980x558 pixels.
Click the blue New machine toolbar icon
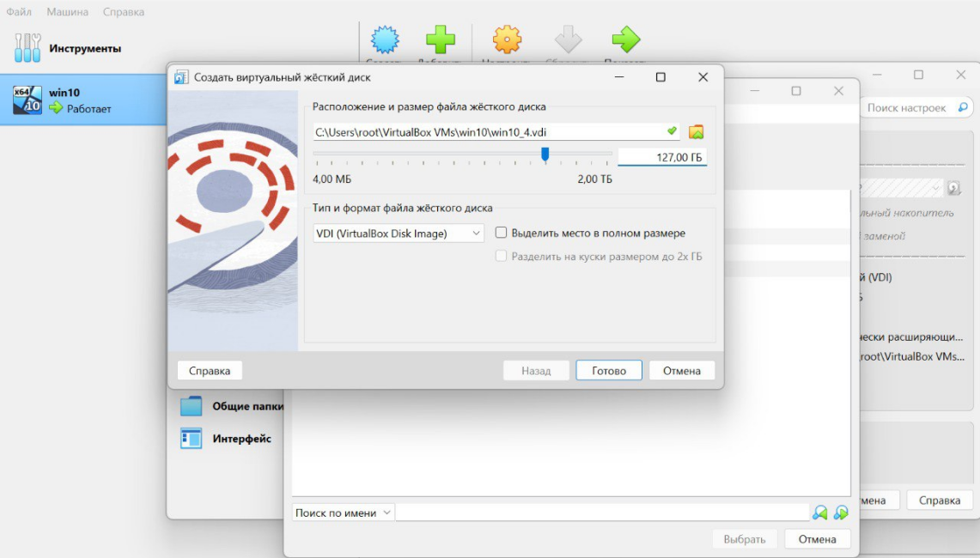(x=385, y=39)
